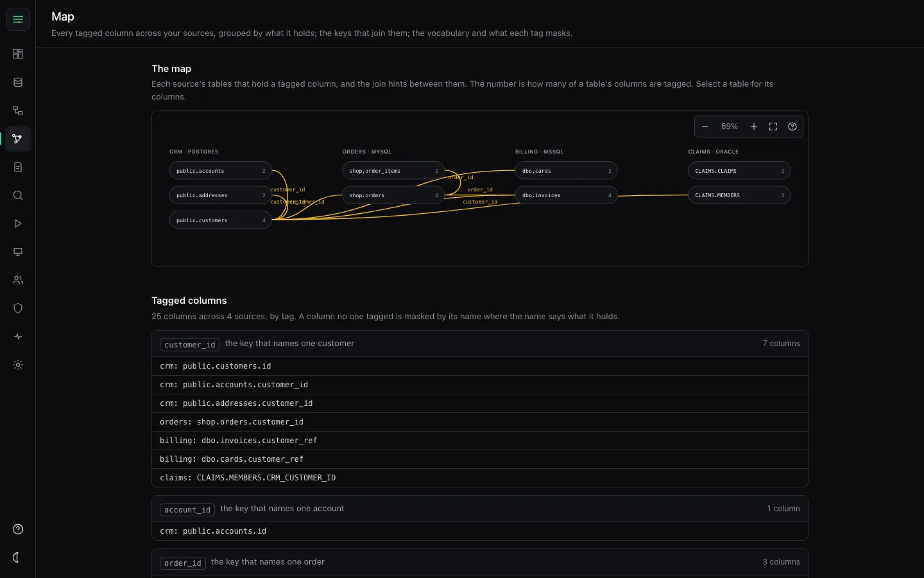Open the schema hierarchy icon

18,110
